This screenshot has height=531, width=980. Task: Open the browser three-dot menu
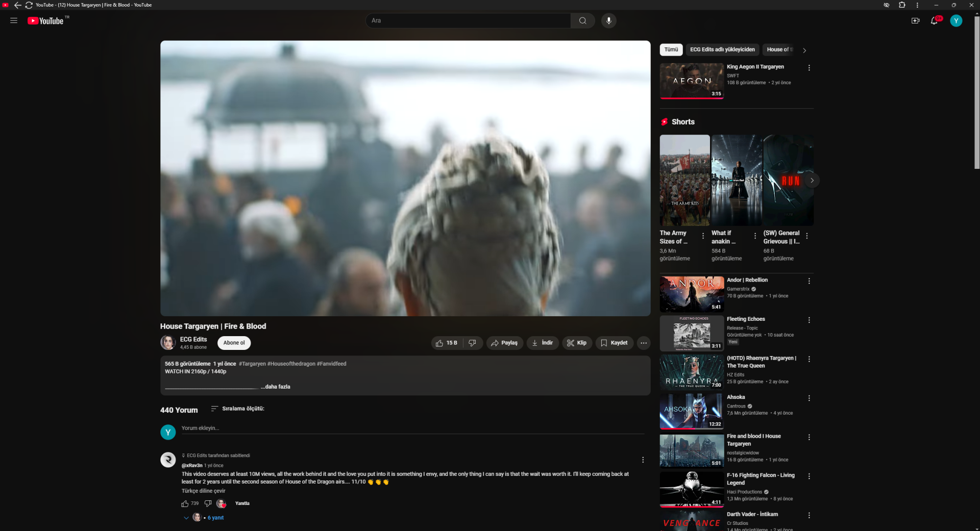click(917, 5)
